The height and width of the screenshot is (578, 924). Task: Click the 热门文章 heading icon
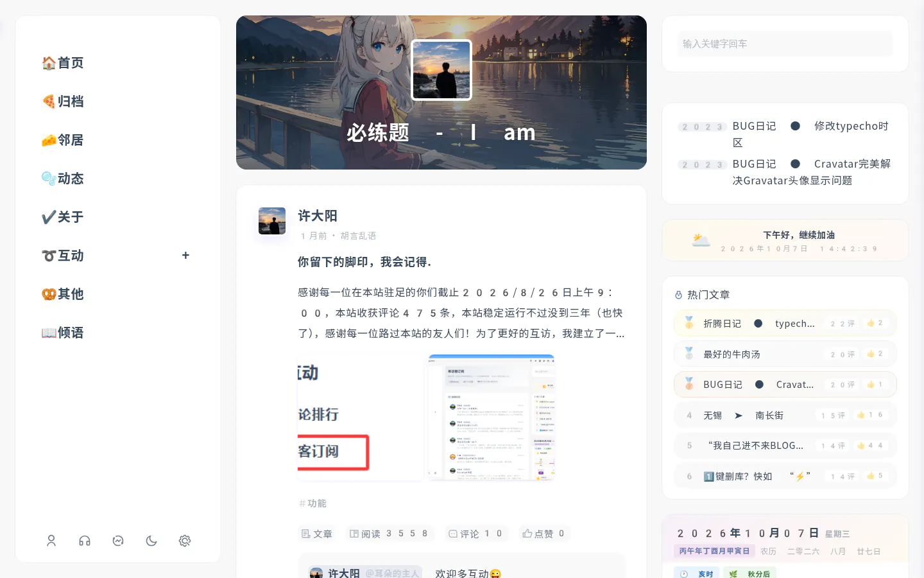(679, 295)
